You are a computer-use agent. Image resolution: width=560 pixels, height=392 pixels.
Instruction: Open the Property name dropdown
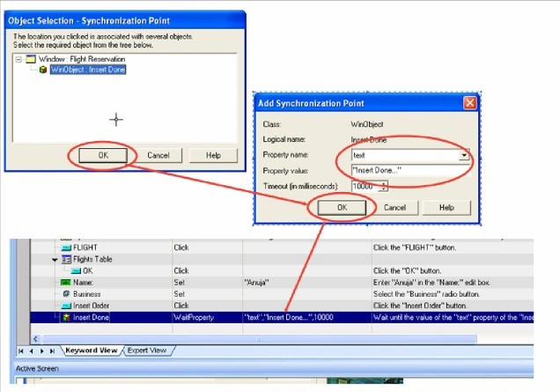point(464,155)
